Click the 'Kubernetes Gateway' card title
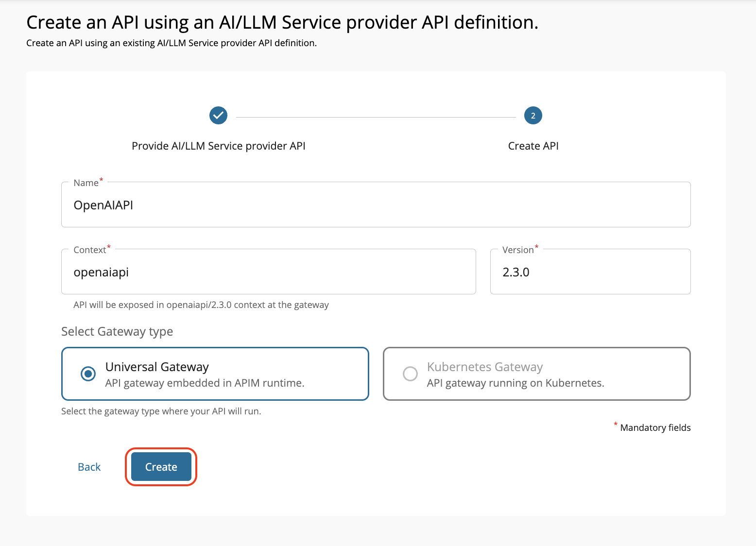The width and height of the screenshot is (756, 546). tap(485, 367)
